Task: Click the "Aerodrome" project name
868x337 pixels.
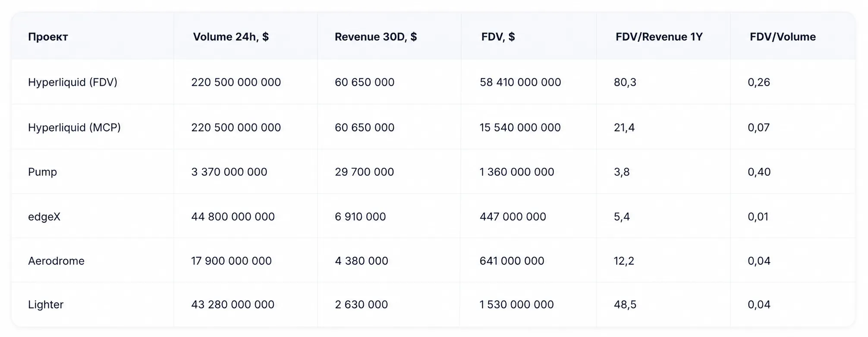Action: click(56, 261)
